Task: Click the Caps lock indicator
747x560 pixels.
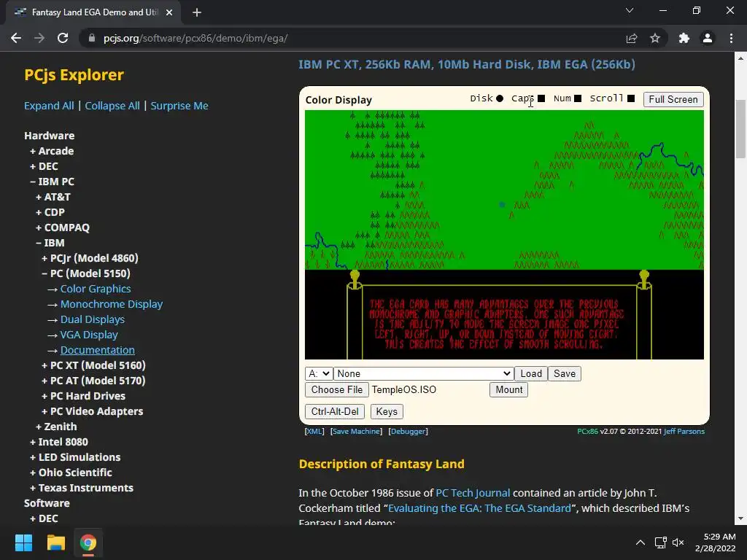Action: (541, 98)
